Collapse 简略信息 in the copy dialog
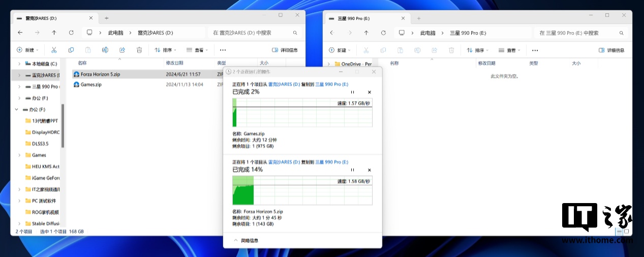This screenshot has width=644, height=257. 246,240
